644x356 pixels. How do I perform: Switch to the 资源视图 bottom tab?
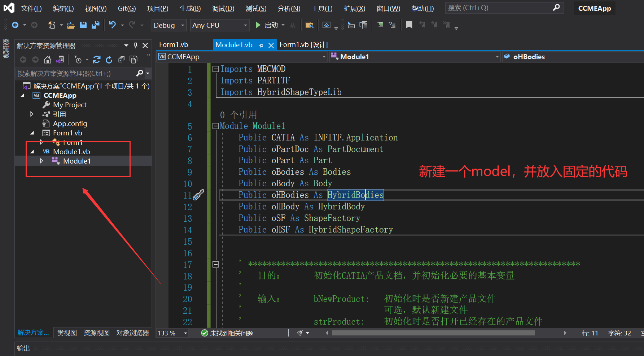click(97, 333)
